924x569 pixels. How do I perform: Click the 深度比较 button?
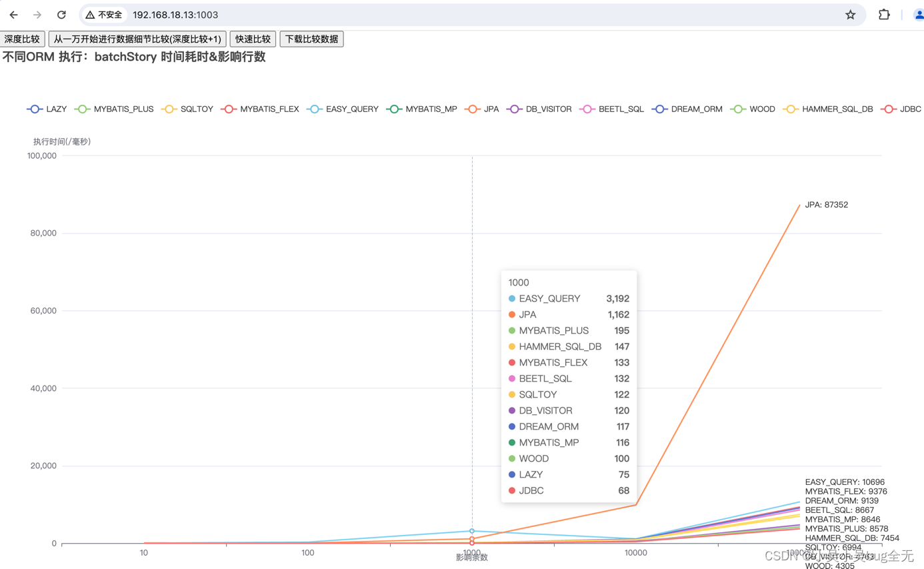click(x=23, y=39)
